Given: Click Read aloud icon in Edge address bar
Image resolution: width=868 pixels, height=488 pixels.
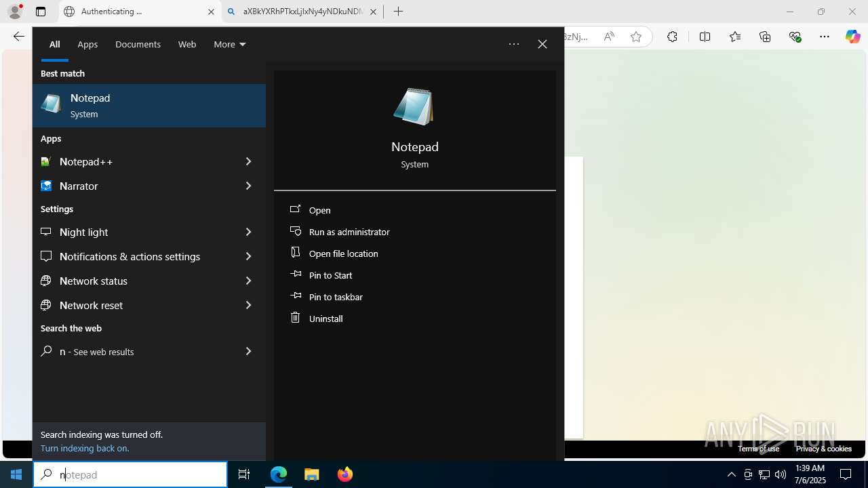Looking at the screenshot, I should pyautogui.click(x=609, y=37).
